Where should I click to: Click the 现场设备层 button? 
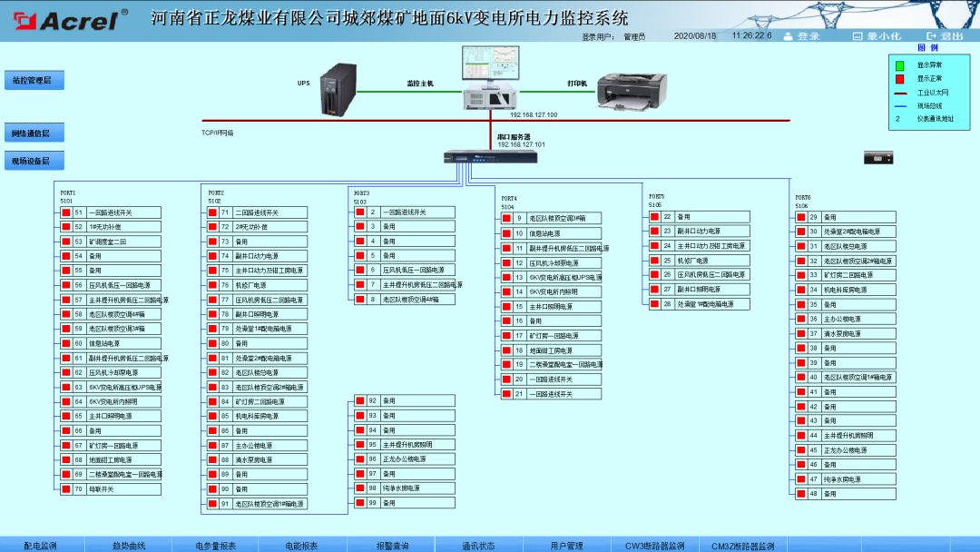pos(34,161)
